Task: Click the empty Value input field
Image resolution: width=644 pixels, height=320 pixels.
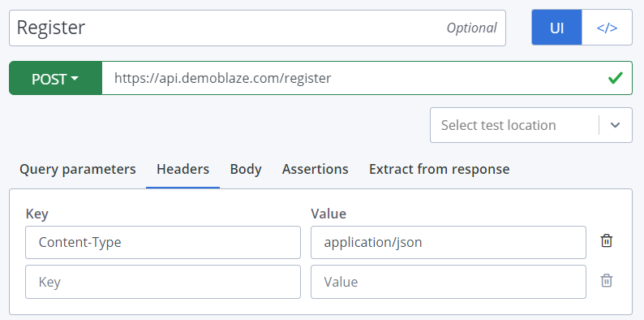Action: (448, 282)
